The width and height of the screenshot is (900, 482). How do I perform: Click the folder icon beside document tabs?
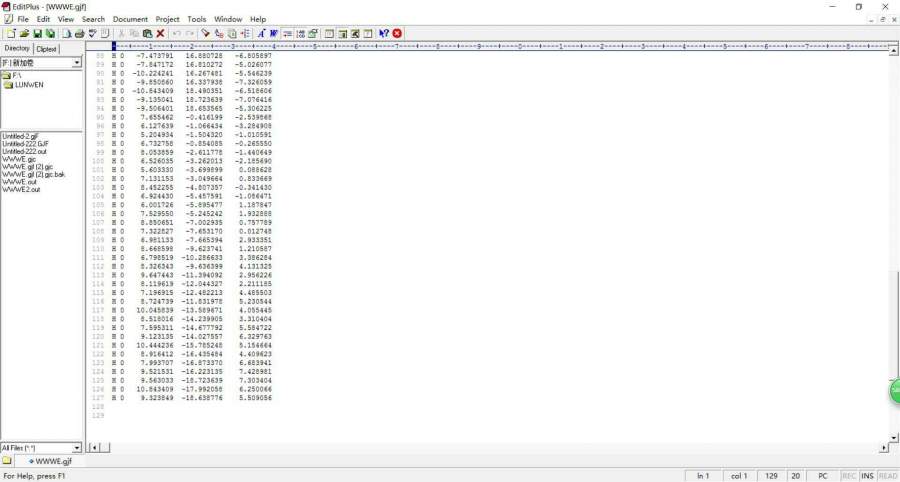[x=6, y=461]
